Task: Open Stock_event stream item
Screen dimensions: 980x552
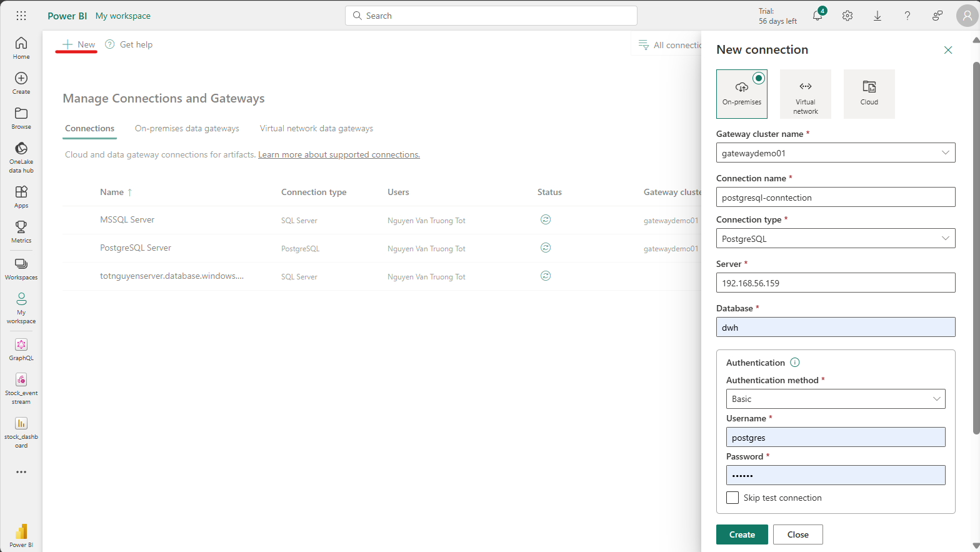Action: pyautogui.click(x=21, y=389)
